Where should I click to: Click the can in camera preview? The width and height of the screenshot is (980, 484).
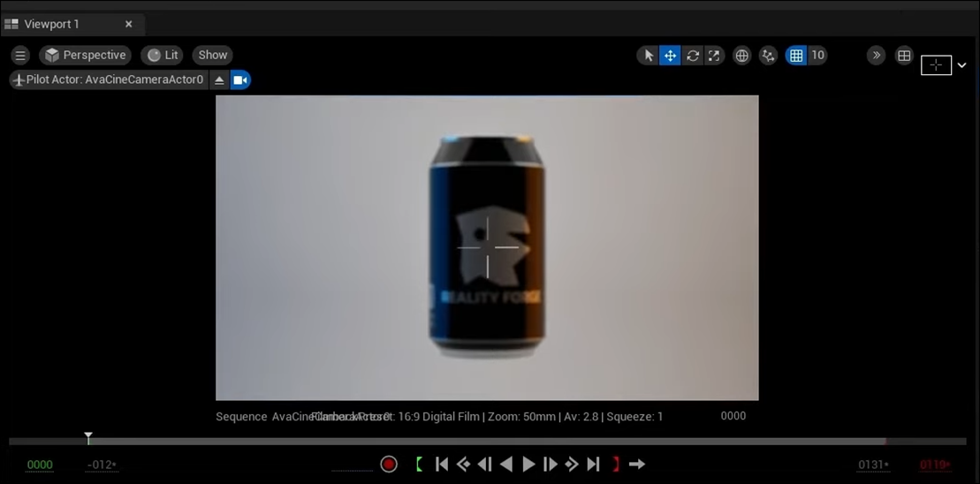click(x=487, y=246)
